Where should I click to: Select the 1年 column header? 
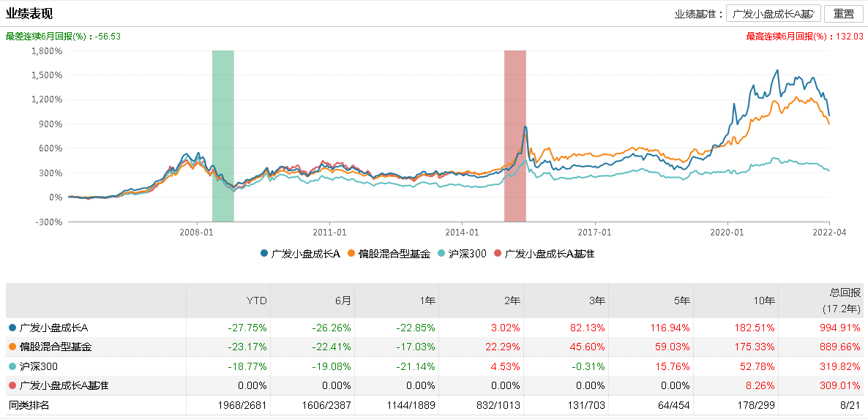coord(428,301)
